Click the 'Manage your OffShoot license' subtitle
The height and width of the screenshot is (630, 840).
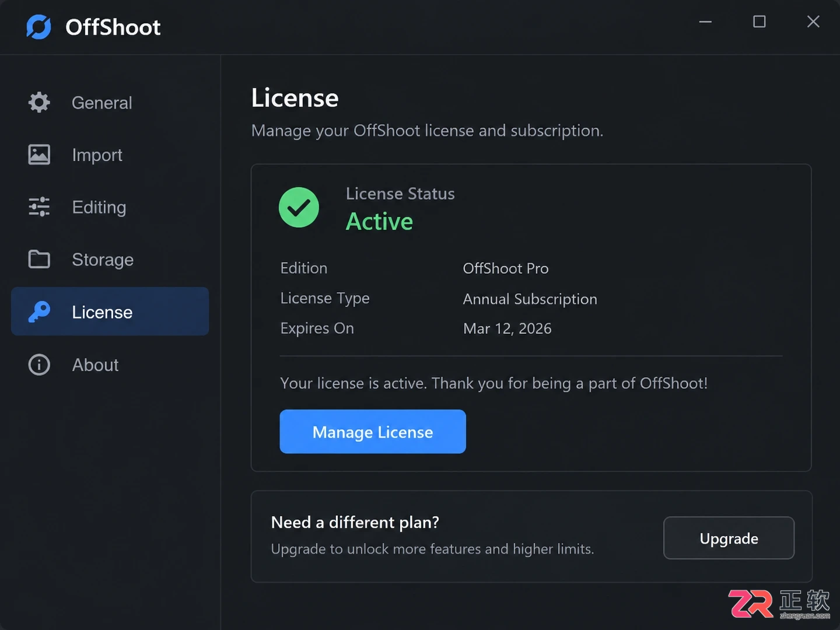(428, 131)
